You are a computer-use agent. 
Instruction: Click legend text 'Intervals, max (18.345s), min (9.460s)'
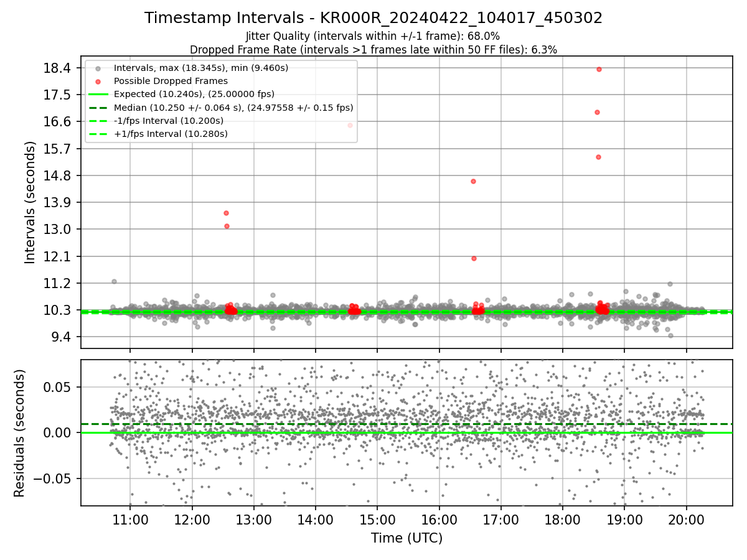[x=201, y=68]
